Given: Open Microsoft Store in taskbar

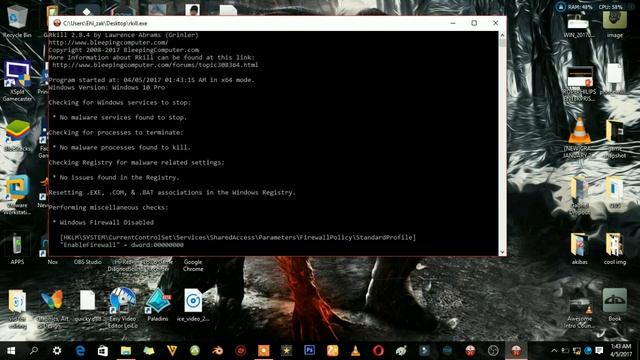Looking at the screenshot, I should 103,351.
